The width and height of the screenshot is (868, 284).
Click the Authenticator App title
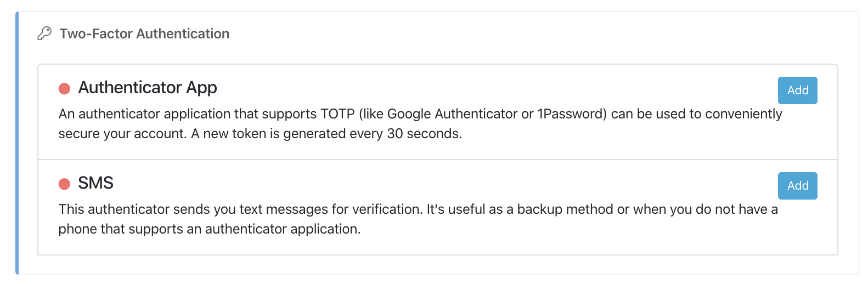coord(148,88)
